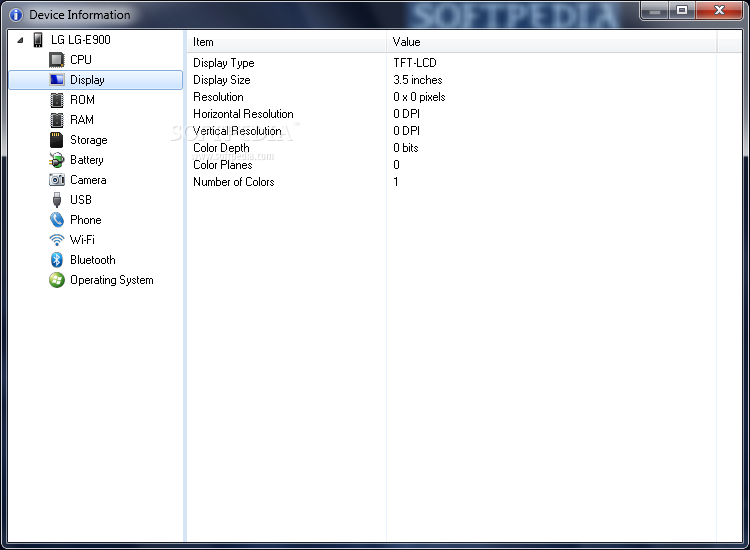Click the TFT-LCD value
750x550 pixels.
coord(415,63)
